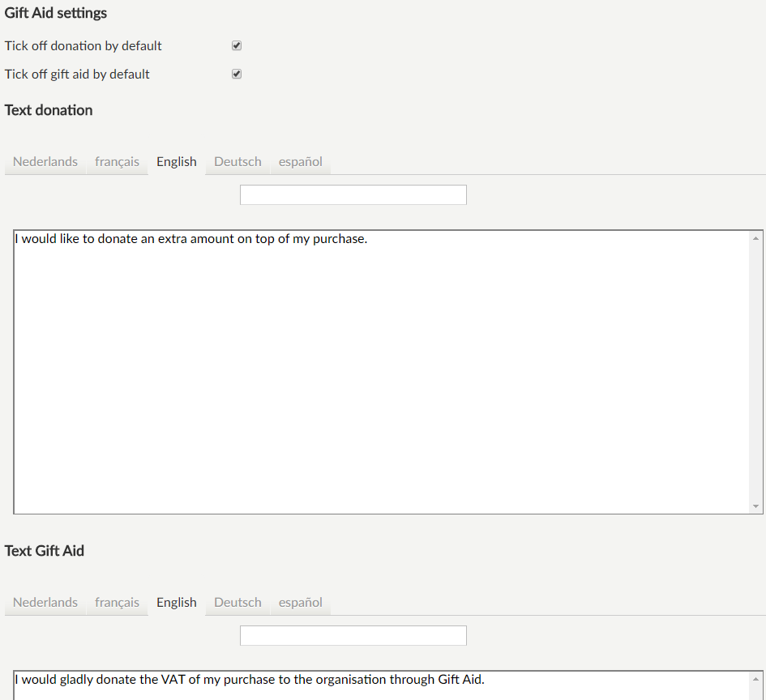Switch to the English tab under Text Gift Aid
The height and width of the screenshot is (700, 766).
(176, 602)
